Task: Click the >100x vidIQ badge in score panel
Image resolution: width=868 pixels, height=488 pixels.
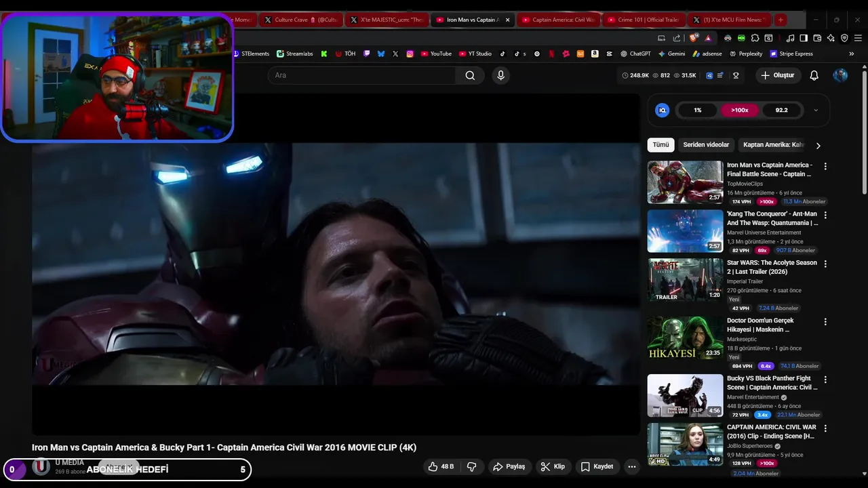Action: point(739,110)
